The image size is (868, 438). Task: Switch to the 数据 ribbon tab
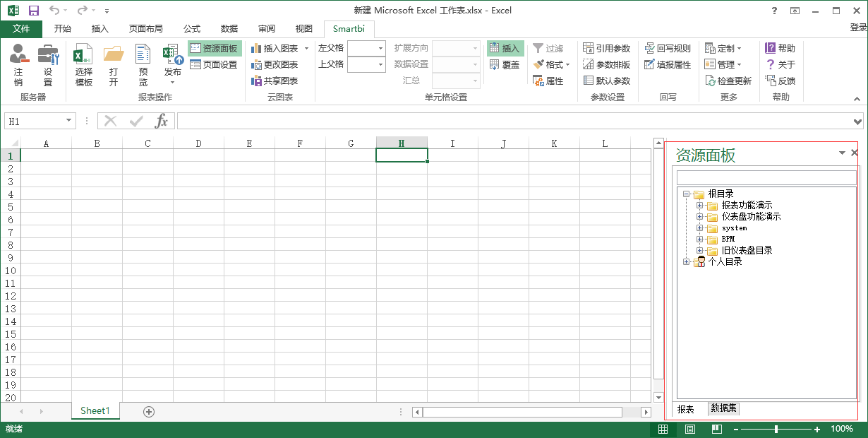229,28
